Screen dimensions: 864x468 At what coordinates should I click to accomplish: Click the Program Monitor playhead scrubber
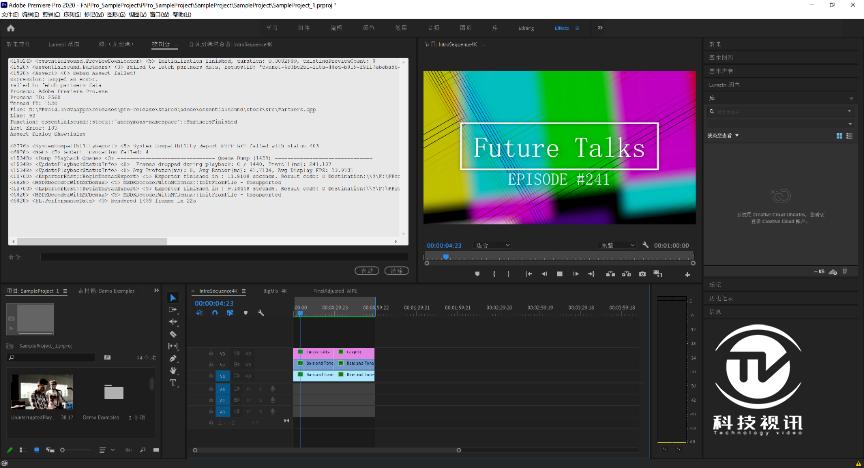pyautogui.click(x=446, y=257)
